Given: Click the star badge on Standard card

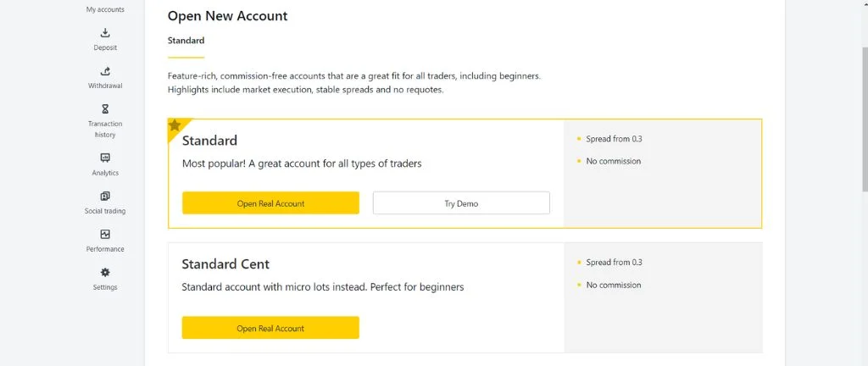Looking at the screenshot, I should [x=175, y=125].
